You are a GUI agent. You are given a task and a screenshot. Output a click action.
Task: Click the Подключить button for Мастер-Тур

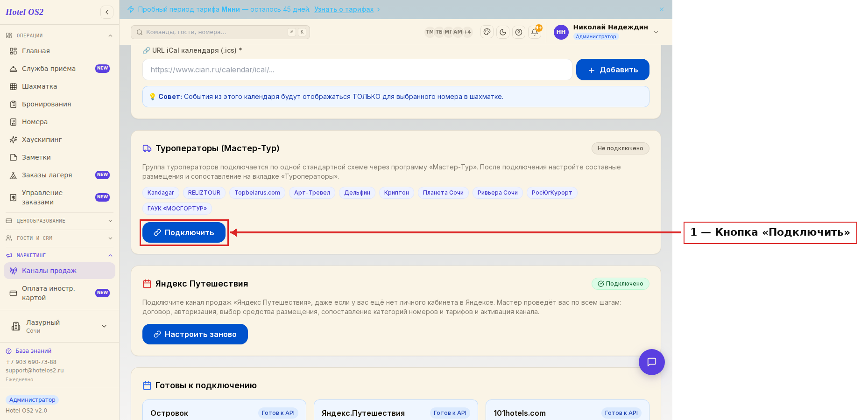(x=184, y=232)
